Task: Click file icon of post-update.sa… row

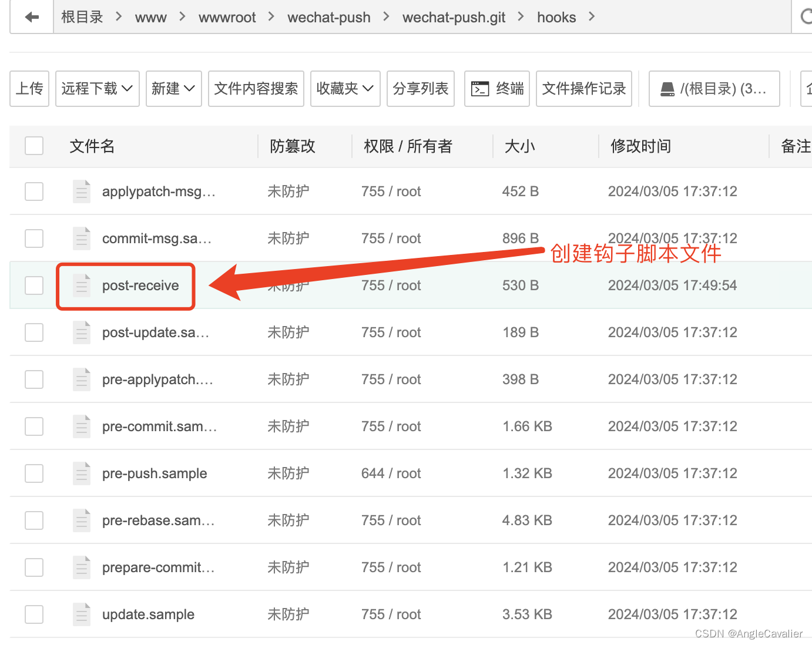Action: (82, 332)
